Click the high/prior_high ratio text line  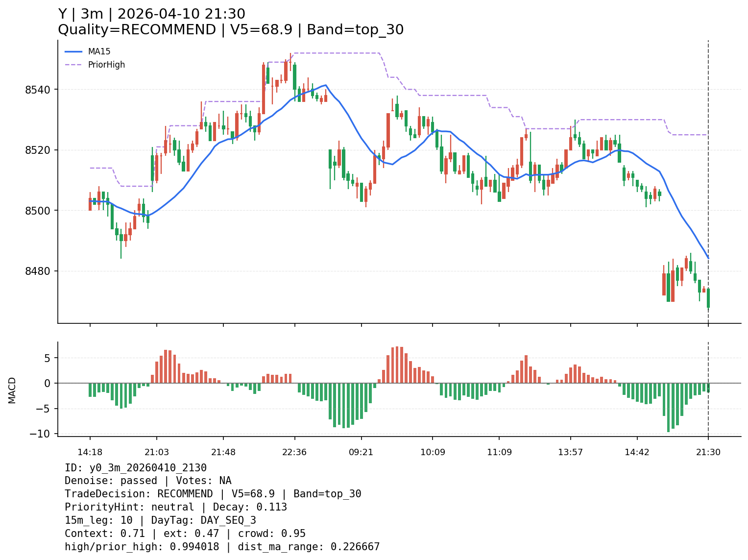coord(222,547)
